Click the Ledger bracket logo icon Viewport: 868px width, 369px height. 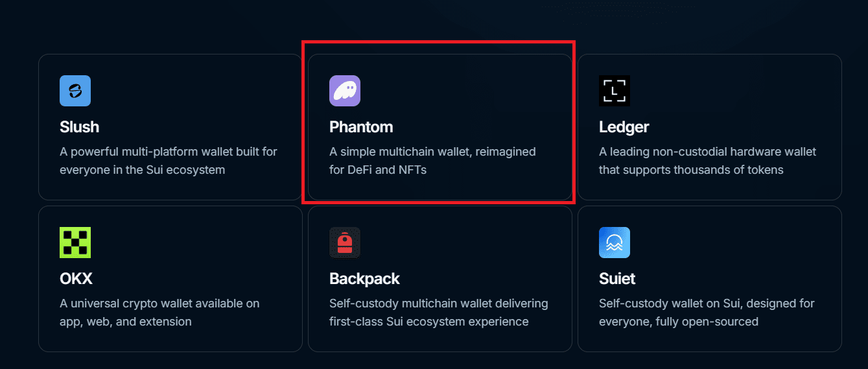point(615,91)
